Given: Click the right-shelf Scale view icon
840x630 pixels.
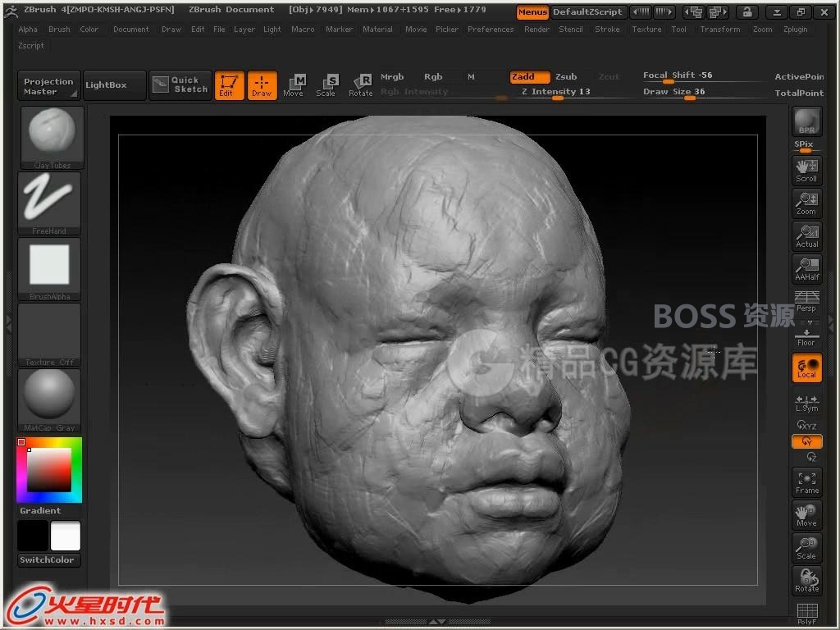Looking at the screenshot, I should pos(807,548).
